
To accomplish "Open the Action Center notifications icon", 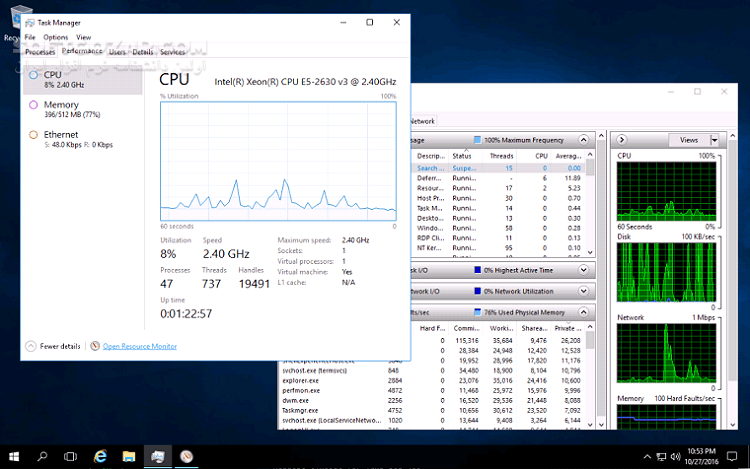I will tap(732, 457).
